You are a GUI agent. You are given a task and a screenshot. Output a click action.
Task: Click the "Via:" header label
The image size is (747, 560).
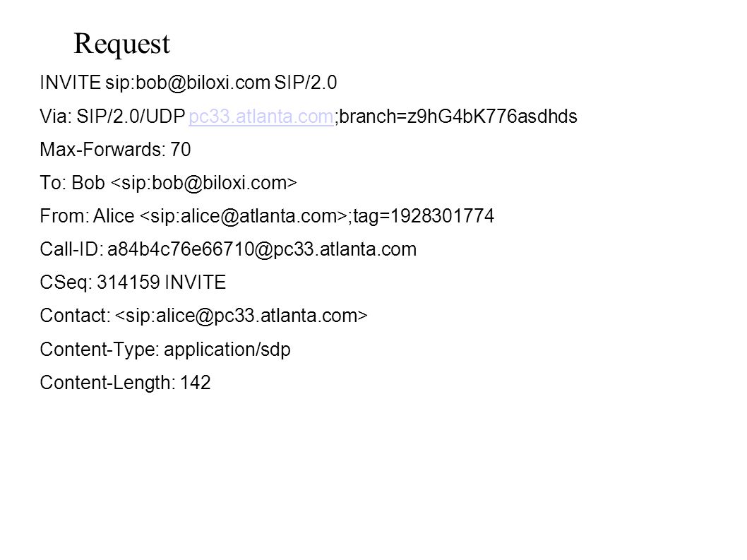pos(56,117)
